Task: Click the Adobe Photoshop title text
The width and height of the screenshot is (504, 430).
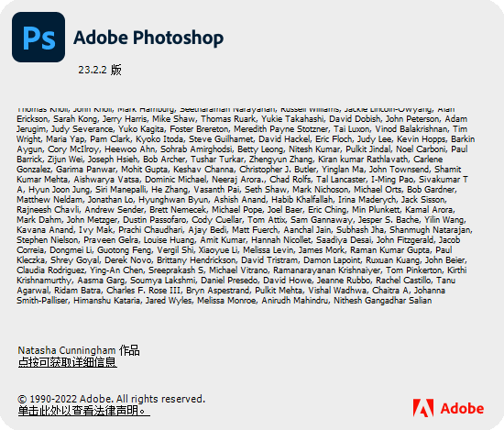Action: click(148, 38)
